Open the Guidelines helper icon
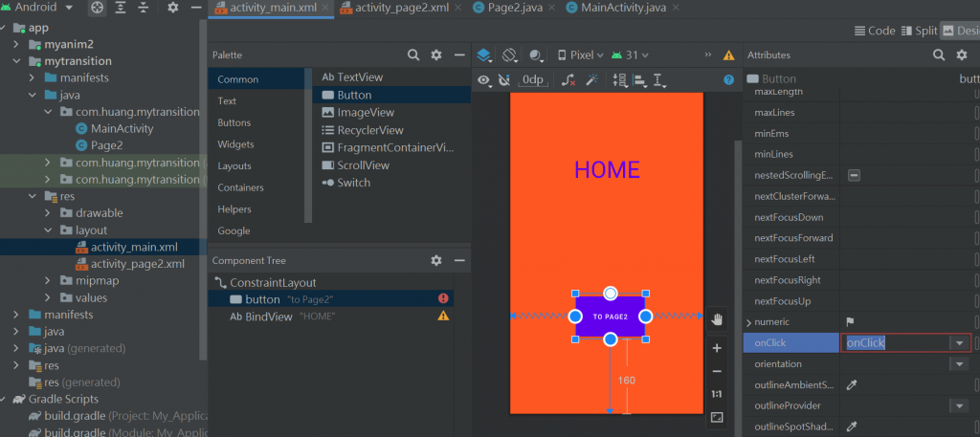Viewport: 980px width, 437px height. (x=659, y=80)
